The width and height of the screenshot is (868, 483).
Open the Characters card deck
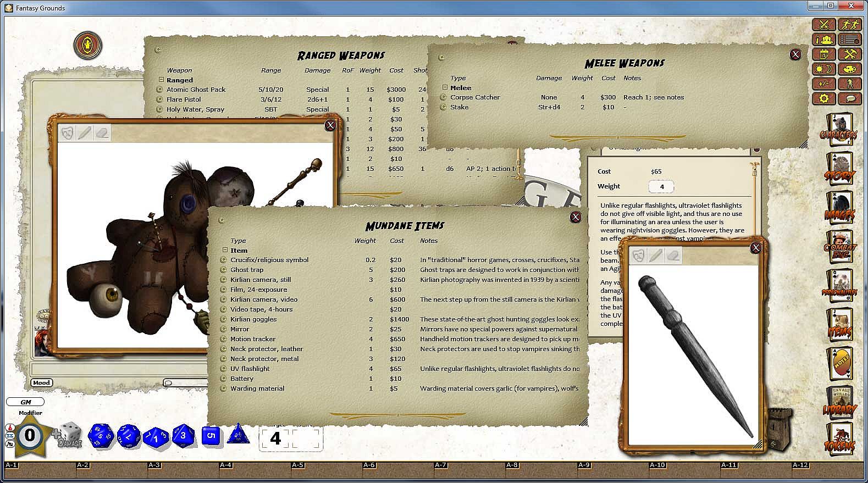click(839, 130)
